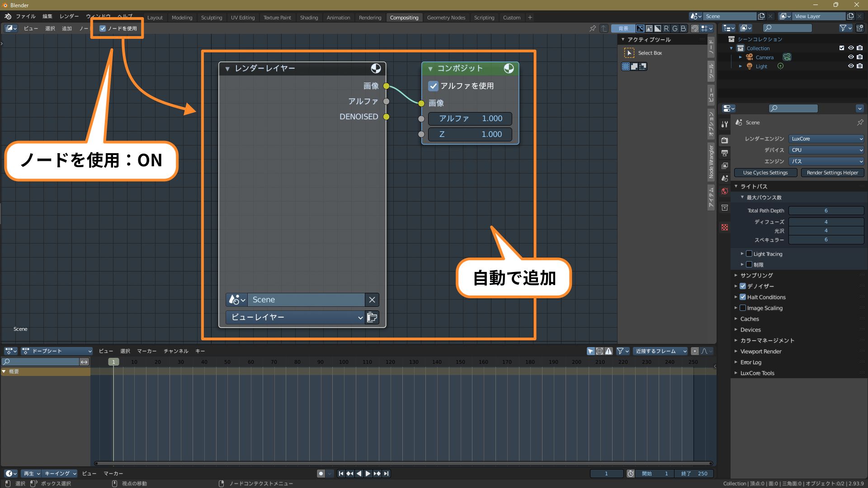Click the Z 1.000 slider on Composite node
This screenshot has height=488, width=868.
(x=470, y=134)
